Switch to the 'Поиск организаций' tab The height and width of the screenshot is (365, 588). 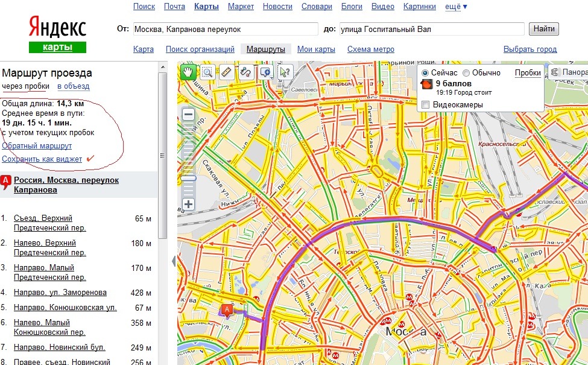click(200, 49)
